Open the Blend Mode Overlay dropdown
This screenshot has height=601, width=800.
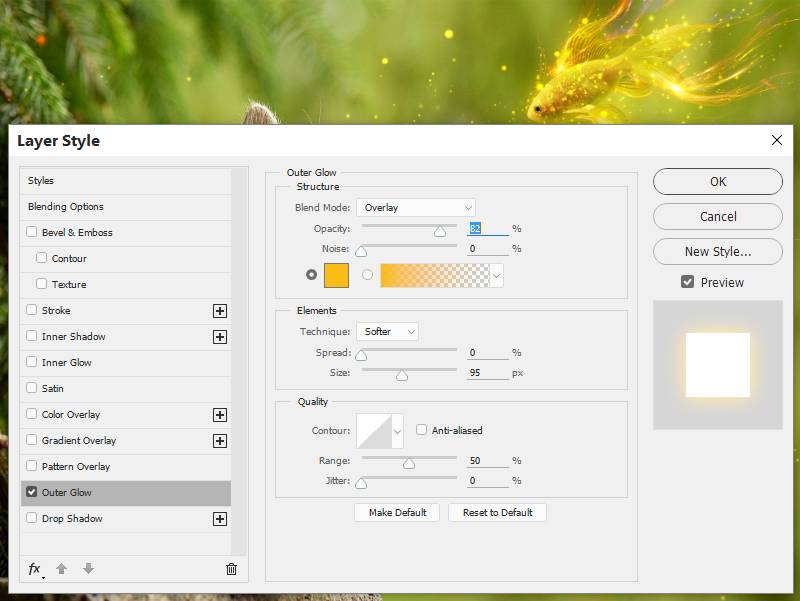[415, 208]
